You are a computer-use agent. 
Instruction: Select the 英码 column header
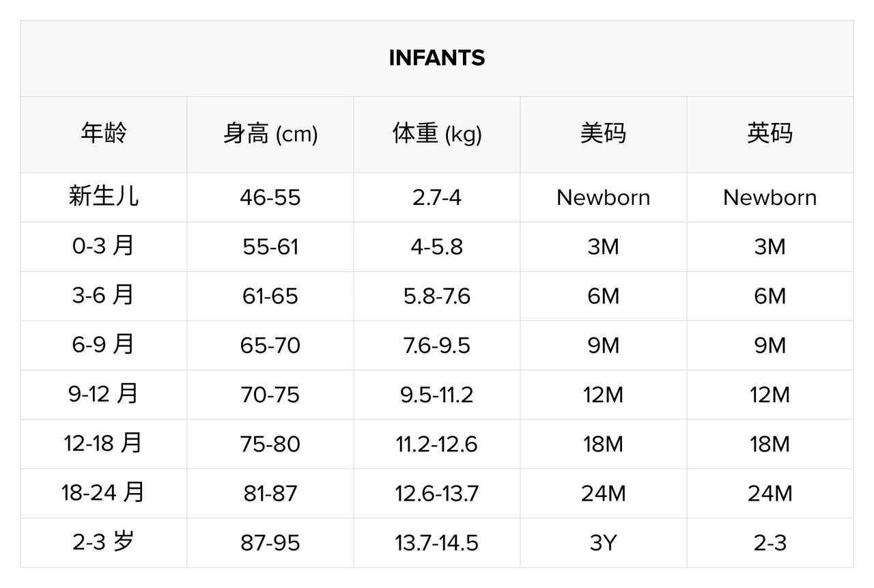click(x=770, y=133)
